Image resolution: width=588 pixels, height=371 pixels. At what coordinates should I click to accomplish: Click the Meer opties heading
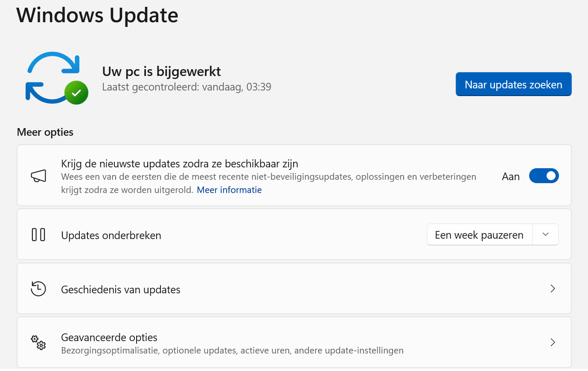coord(45,132)
